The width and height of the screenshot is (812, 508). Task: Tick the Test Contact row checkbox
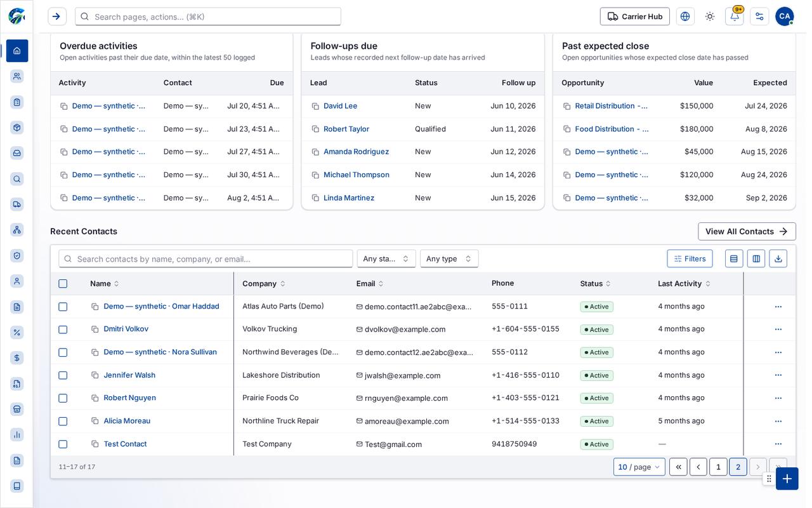(x=63, y=444)
